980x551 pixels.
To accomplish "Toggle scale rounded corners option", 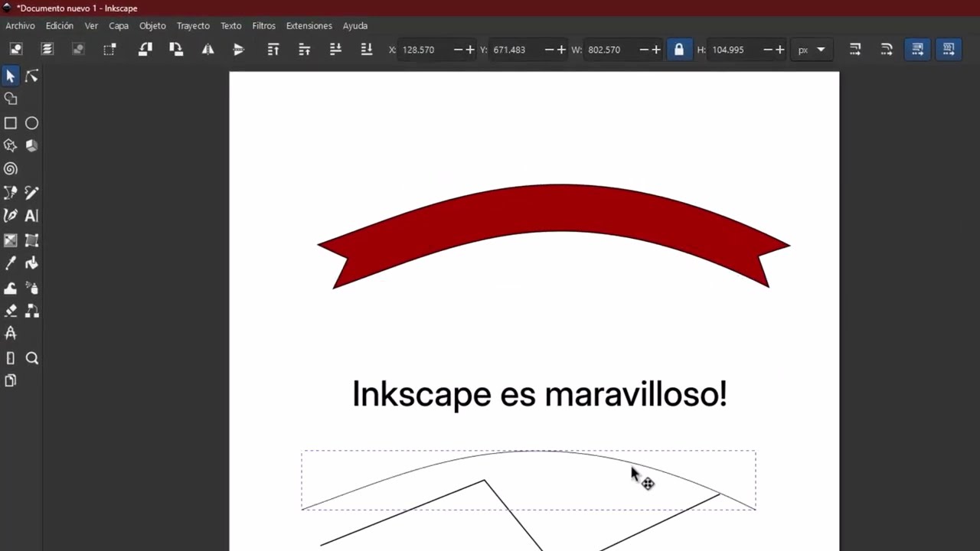I will [x=887, y=49].
